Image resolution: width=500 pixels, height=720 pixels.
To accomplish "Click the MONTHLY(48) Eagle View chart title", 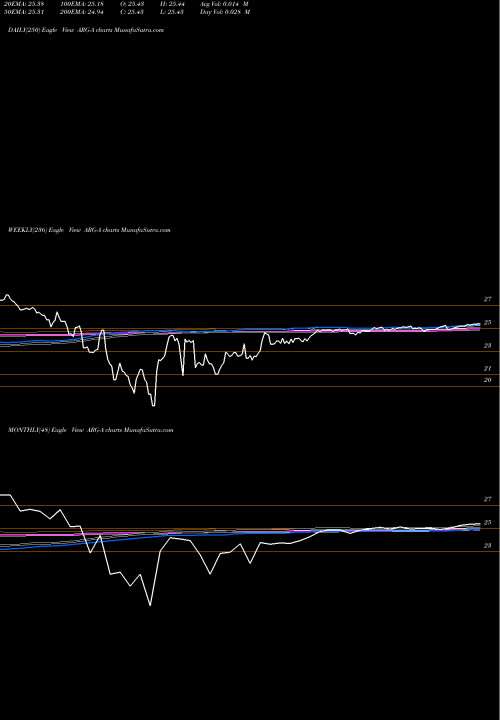I will [90, 430].
